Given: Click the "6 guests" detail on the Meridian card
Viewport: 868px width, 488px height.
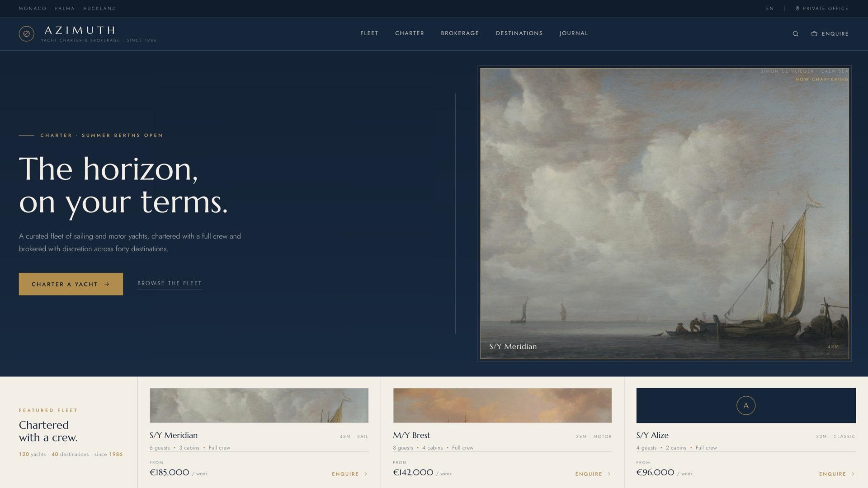Looking at the screenshot, I should pos(160,448).
